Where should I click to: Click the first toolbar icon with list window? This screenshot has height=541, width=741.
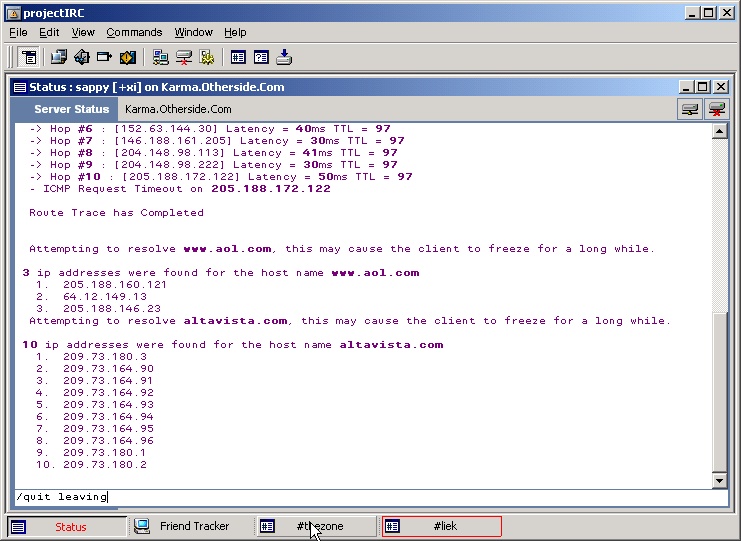(x=29, y=57)
